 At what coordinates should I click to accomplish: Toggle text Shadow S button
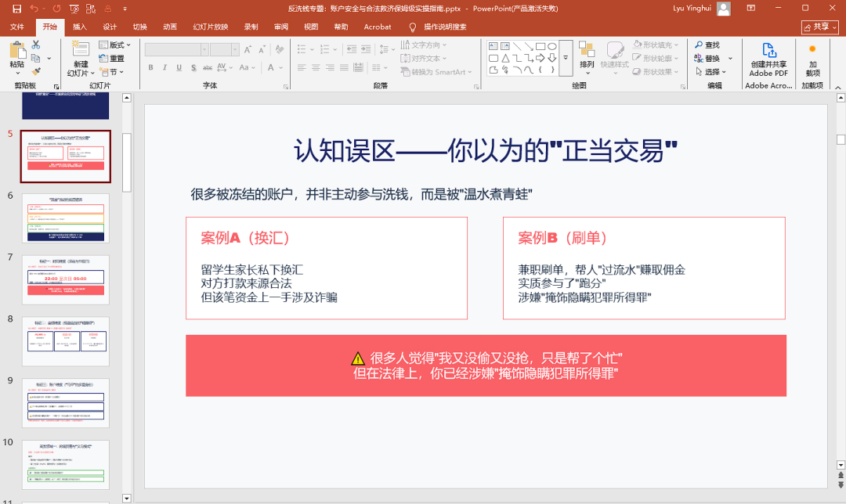point(193,67)
